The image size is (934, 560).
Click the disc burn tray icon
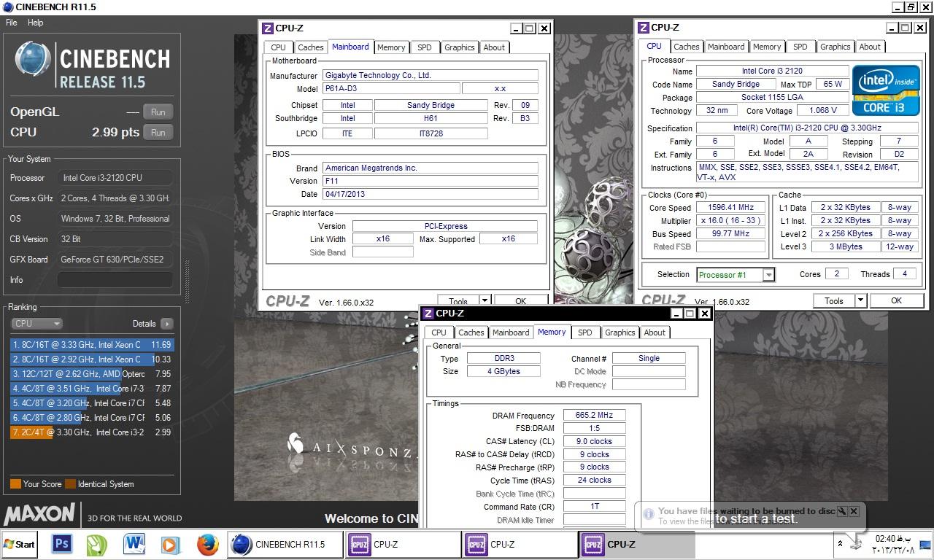point(857,544)
